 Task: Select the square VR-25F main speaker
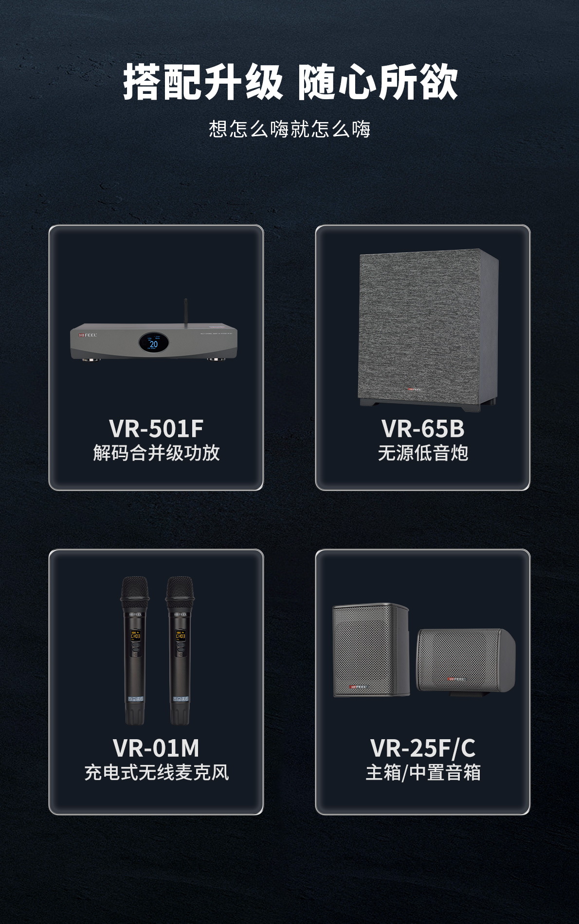pyautogui.click(x=371, y=650)
